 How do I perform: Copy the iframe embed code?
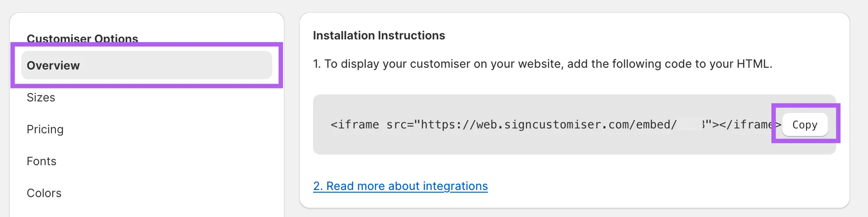point(805,125)
